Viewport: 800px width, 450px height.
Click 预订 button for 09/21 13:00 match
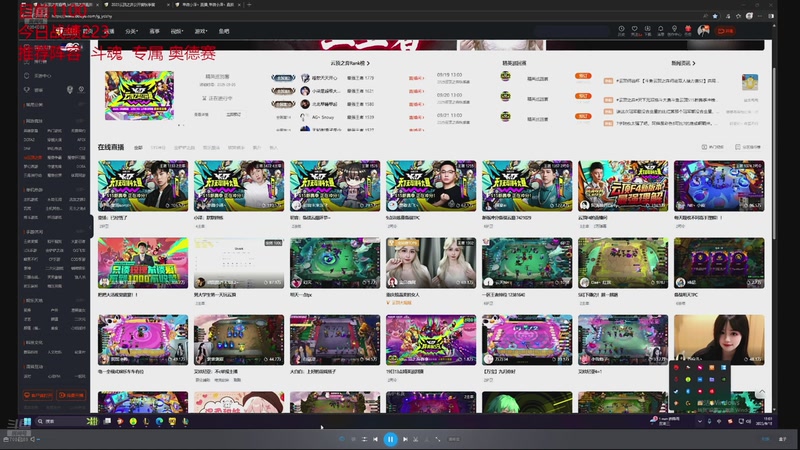click(583, 116)
